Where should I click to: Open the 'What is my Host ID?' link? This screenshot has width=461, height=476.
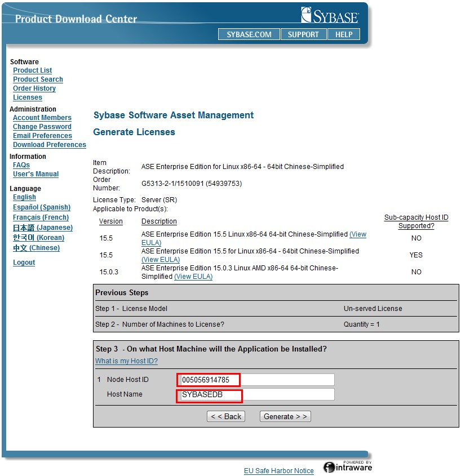click(x=126, y=361)
